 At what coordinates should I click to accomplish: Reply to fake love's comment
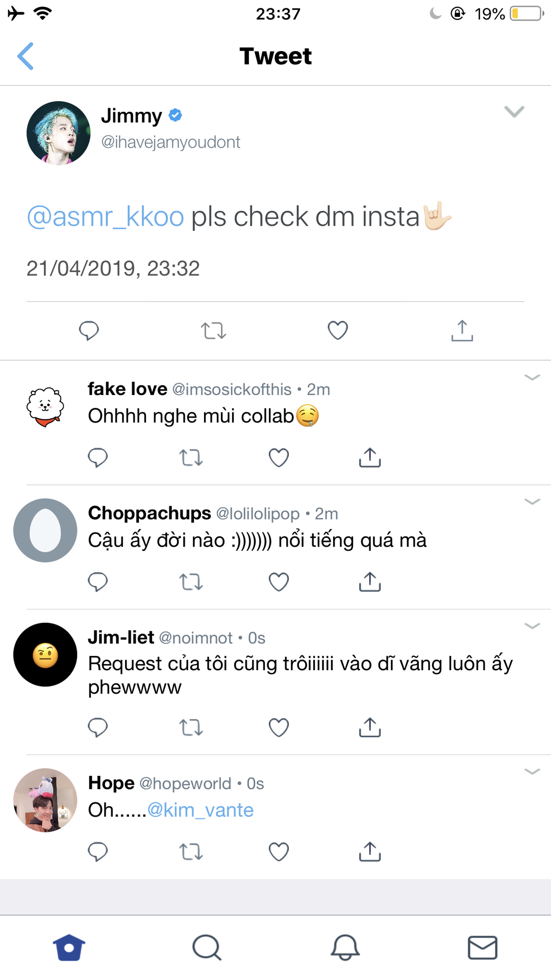(x=97, y=457)
